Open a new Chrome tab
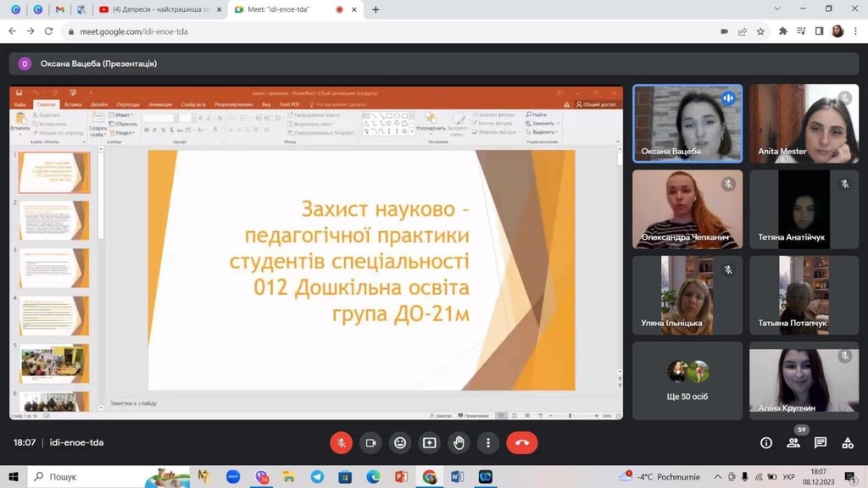Screen dimensions: 868x488 coord(376,9)
